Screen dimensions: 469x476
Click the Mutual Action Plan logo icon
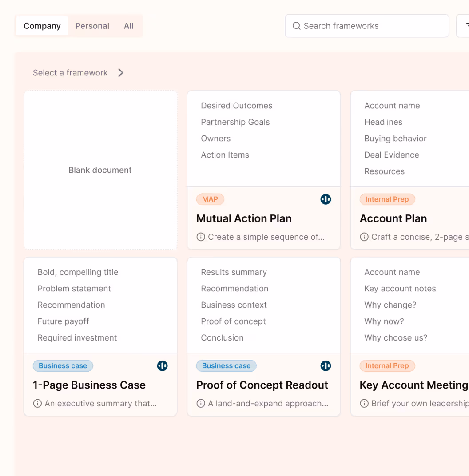pos(326,199)
